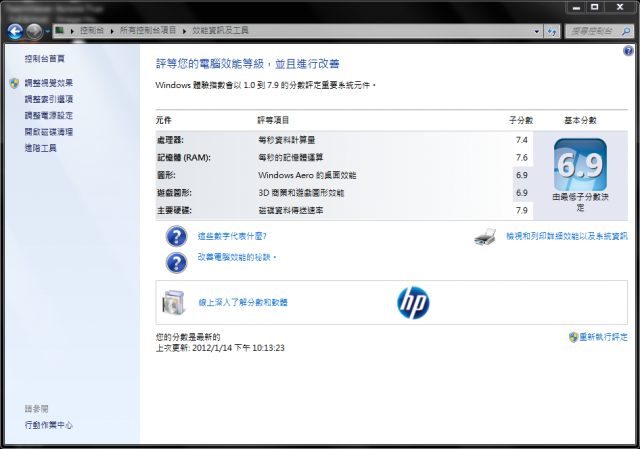Open 檢視和列印詳細效能以及系統資訊 link
This screenshot has width=640, height=449.
pyautogui.click(x=567, y=236)
